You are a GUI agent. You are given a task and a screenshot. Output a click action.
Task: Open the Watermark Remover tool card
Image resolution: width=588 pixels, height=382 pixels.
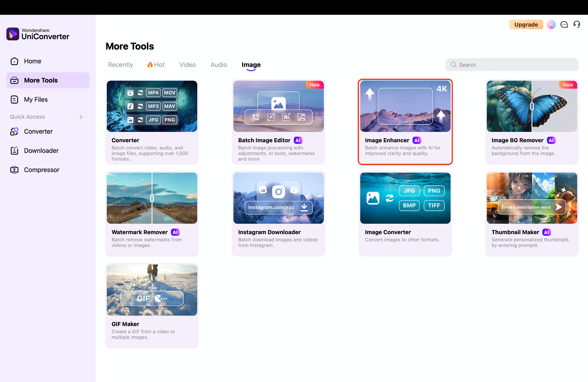tap(152, 213)
